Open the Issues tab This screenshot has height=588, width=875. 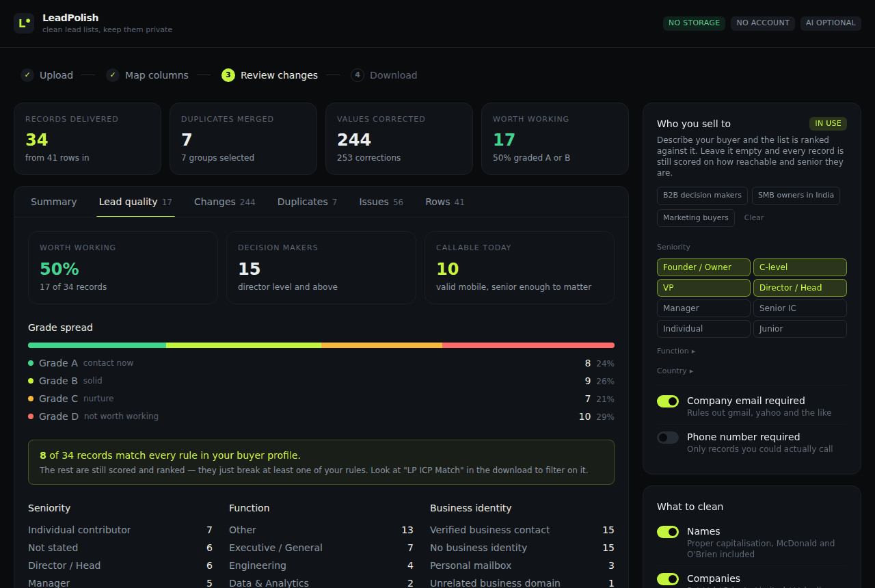(x=381, y=202)
